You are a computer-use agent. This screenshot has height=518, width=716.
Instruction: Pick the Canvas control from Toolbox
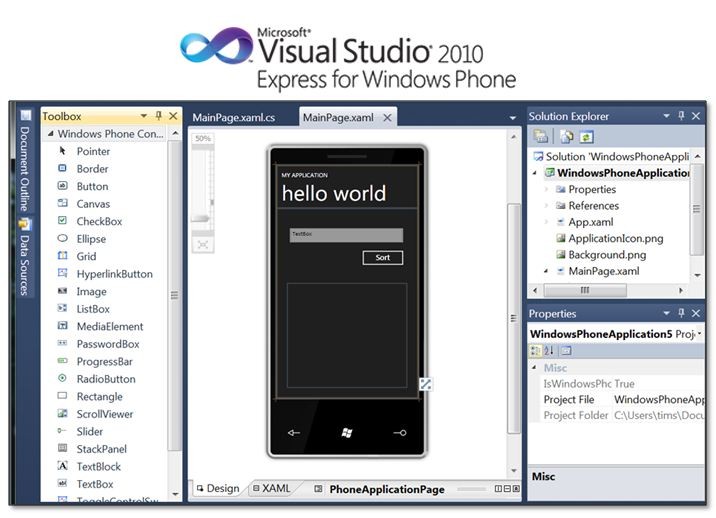(93, 204)
